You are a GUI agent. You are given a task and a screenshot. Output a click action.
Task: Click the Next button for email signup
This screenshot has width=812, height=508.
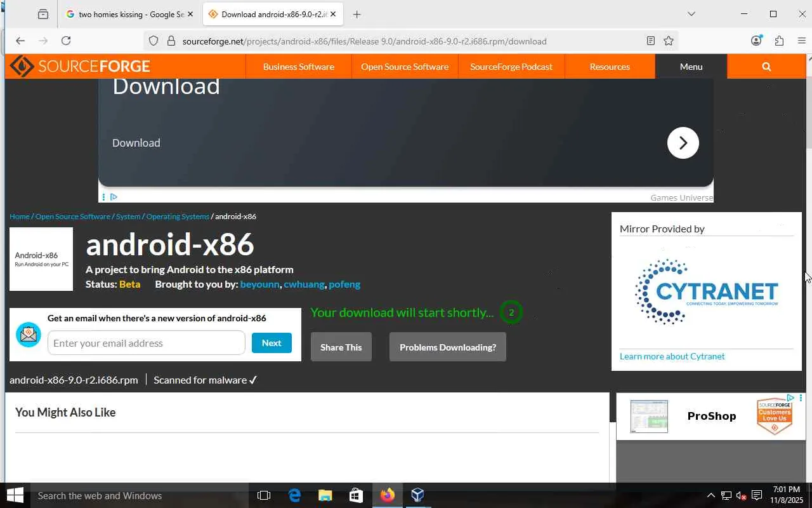point(272,343)
